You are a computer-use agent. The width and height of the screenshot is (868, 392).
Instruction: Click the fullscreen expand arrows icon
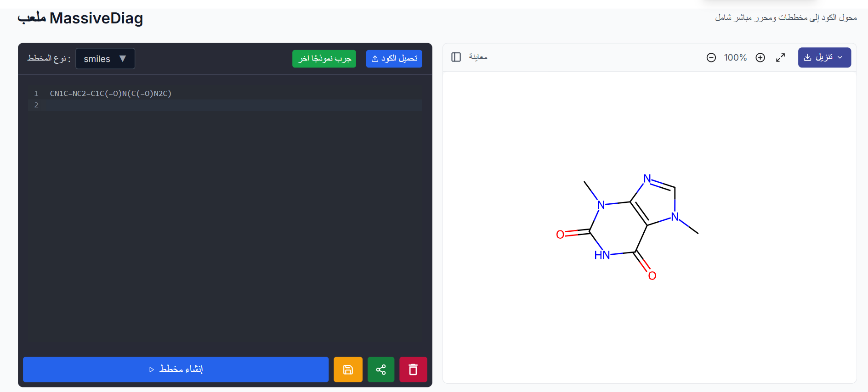[780, 57]
